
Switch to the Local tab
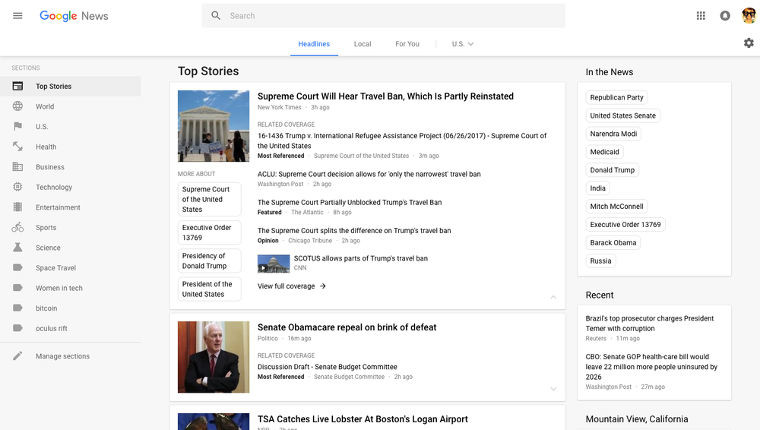tap(363, 44)
